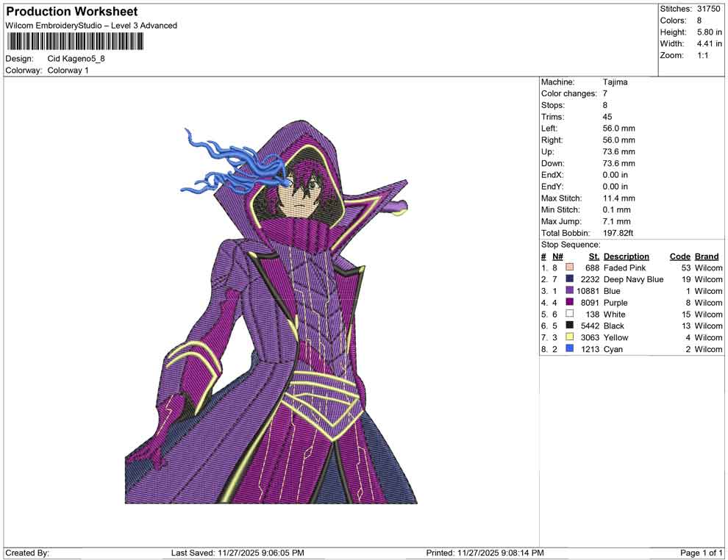Click the Colors value 8
Image resolution: width=728 pixels, height=560 pixels.
(x=699, y=21)
